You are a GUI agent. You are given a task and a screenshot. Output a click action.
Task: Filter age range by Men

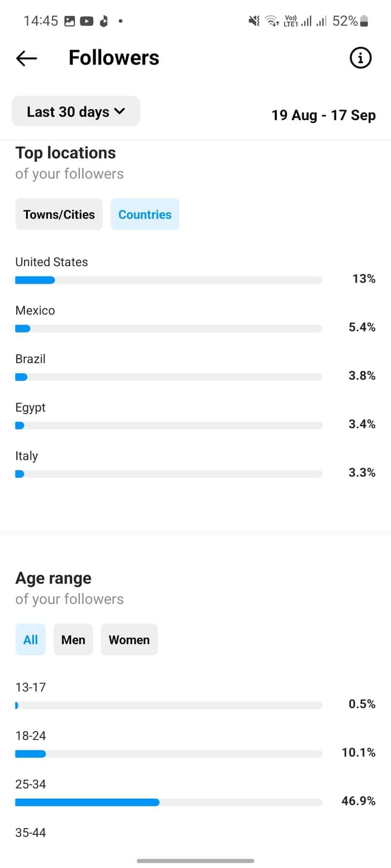pos(73,639)
